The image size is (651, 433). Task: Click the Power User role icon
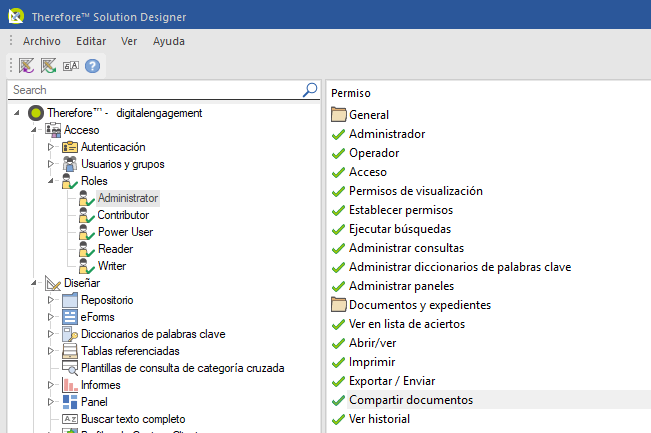point(87,232)
